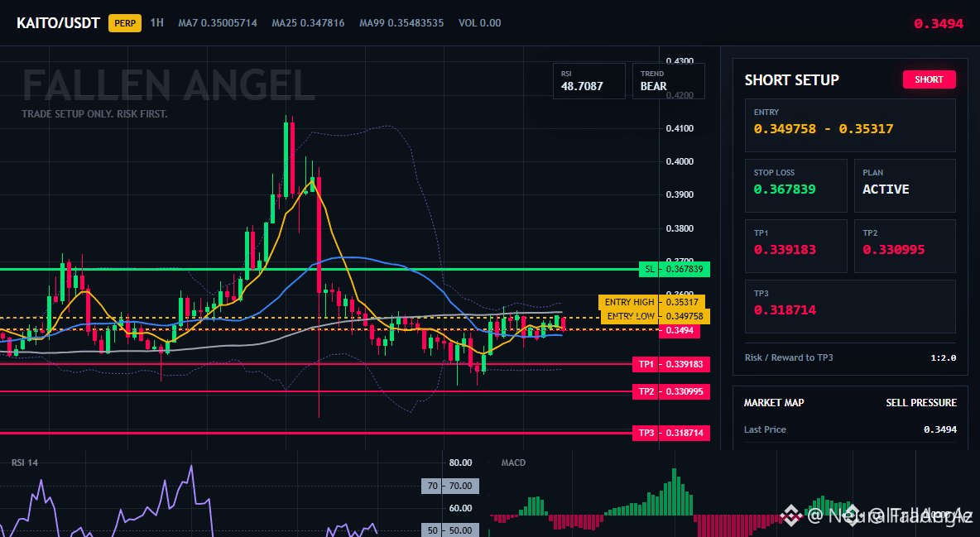
Task: Click the TP2 0.330995 card
Action: [x=905, y=246]
